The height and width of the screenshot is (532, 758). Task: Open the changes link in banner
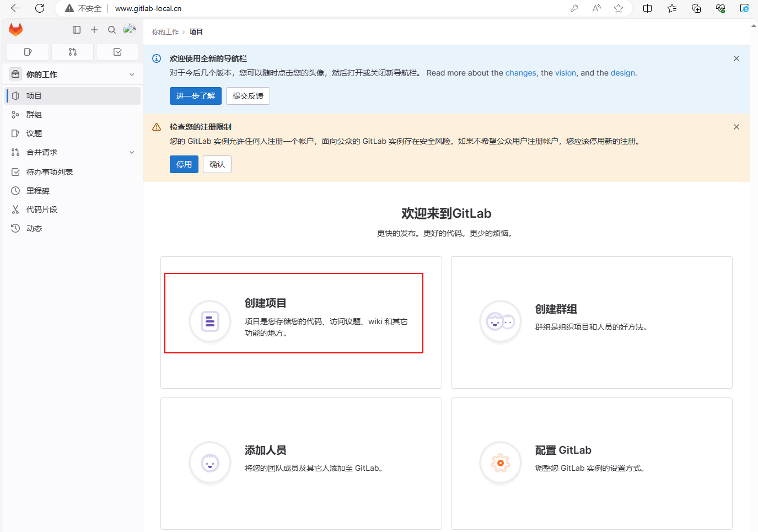point(521,73)
